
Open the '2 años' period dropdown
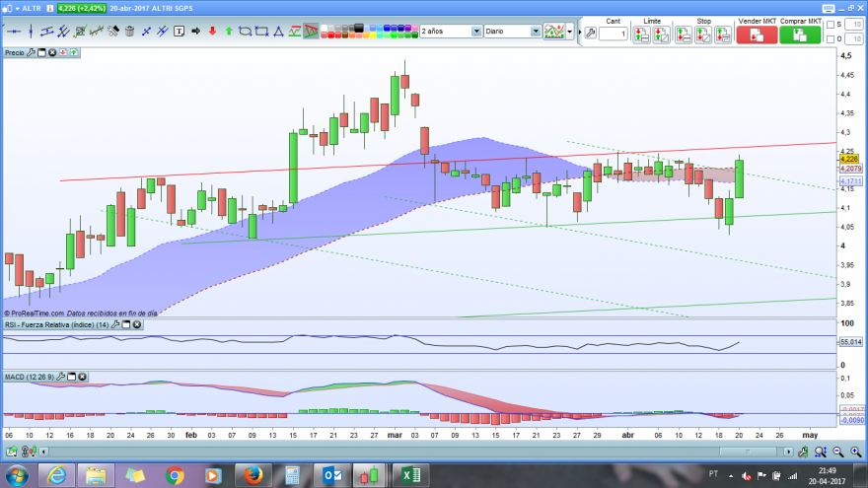(x=451, y=32)
